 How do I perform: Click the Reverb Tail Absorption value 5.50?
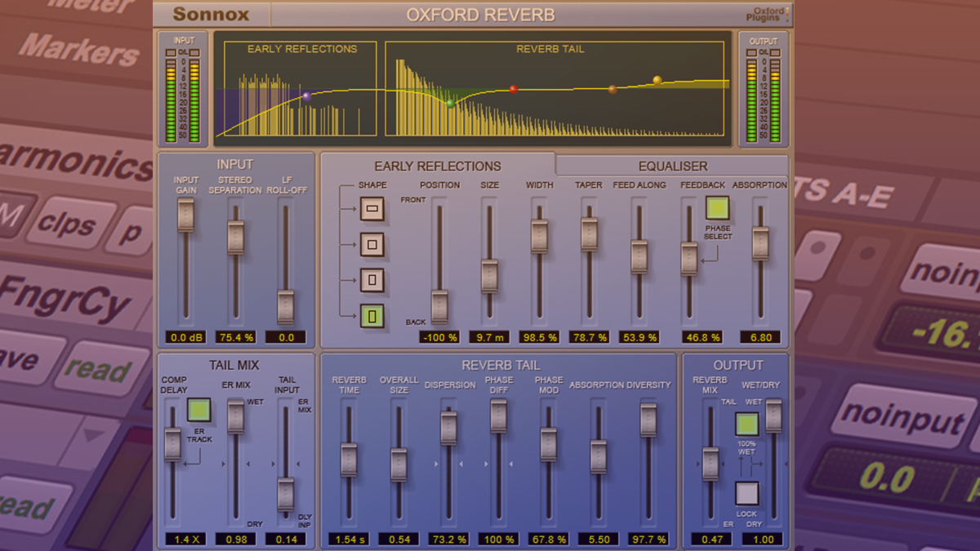[598, 539]
